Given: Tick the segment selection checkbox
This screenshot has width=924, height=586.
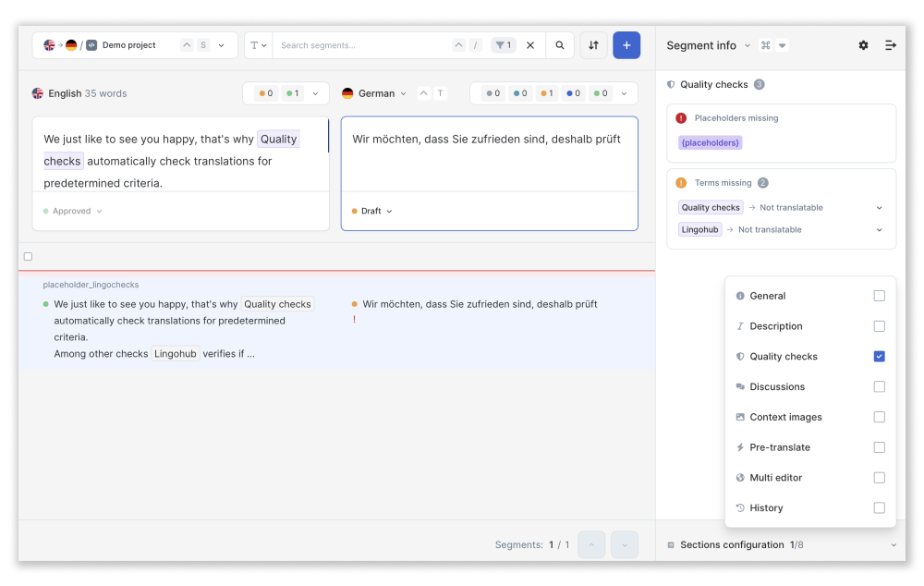Looking at the screenshot, I should point(29,256).
